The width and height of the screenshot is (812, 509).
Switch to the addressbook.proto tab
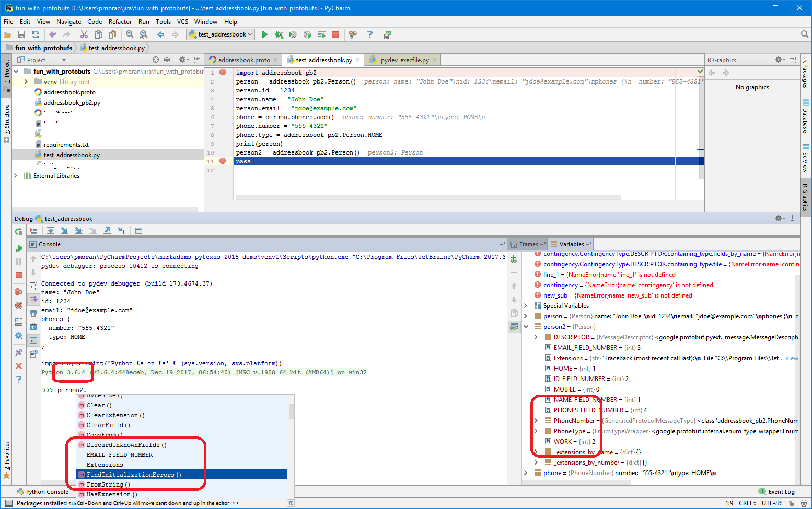tap(243, 60)
